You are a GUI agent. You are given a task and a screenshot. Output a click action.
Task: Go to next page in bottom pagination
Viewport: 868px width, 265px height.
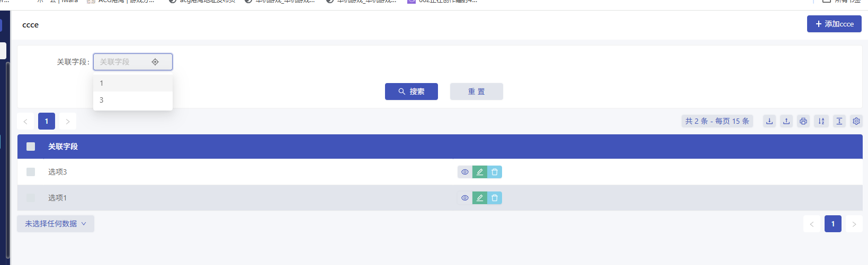(x=854, y=224)
